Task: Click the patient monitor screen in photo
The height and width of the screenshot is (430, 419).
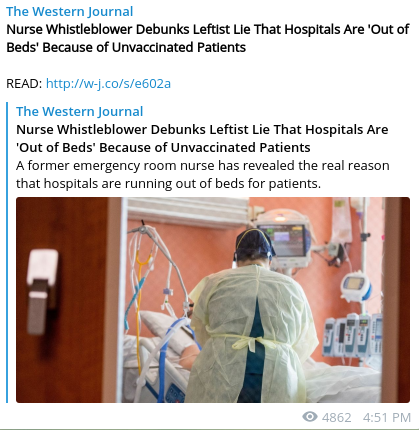Action: [x=285, y=240]
